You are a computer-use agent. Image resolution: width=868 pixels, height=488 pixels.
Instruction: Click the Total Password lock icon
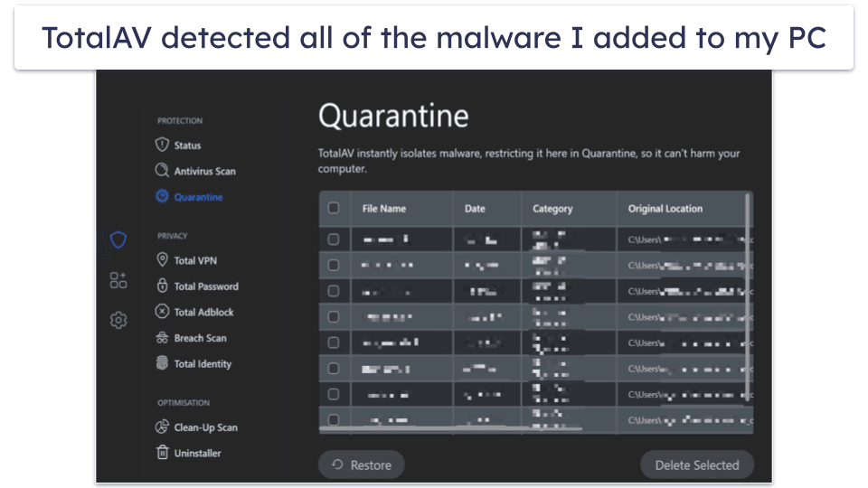point(162,286)
